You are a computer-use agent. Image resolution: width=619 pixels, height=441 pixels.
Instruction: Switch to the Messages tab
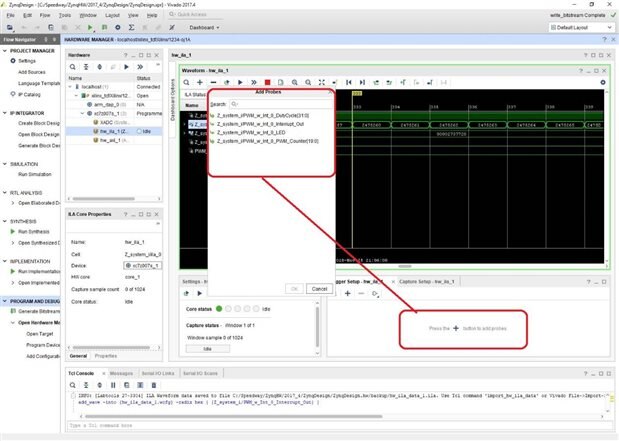coord(121,372)
